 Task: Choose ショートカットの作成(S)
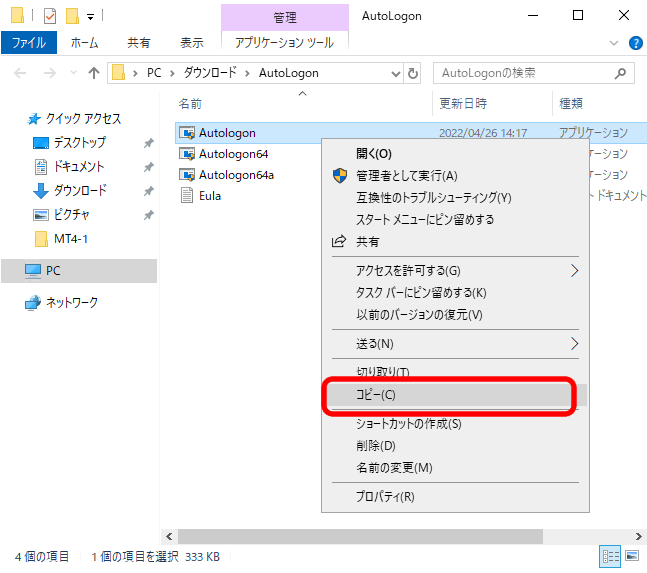(455, 424)
